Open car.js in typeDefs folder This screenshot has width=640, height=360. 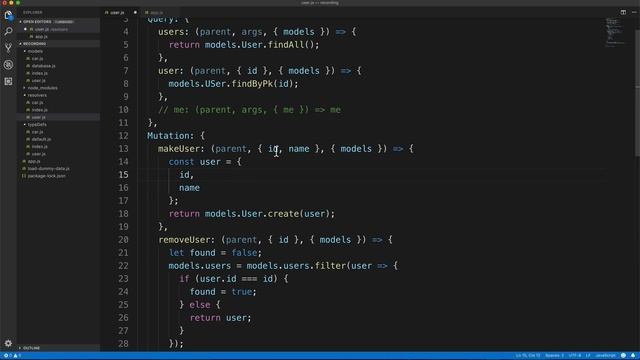pyautogui.click(x=38, y=132)
